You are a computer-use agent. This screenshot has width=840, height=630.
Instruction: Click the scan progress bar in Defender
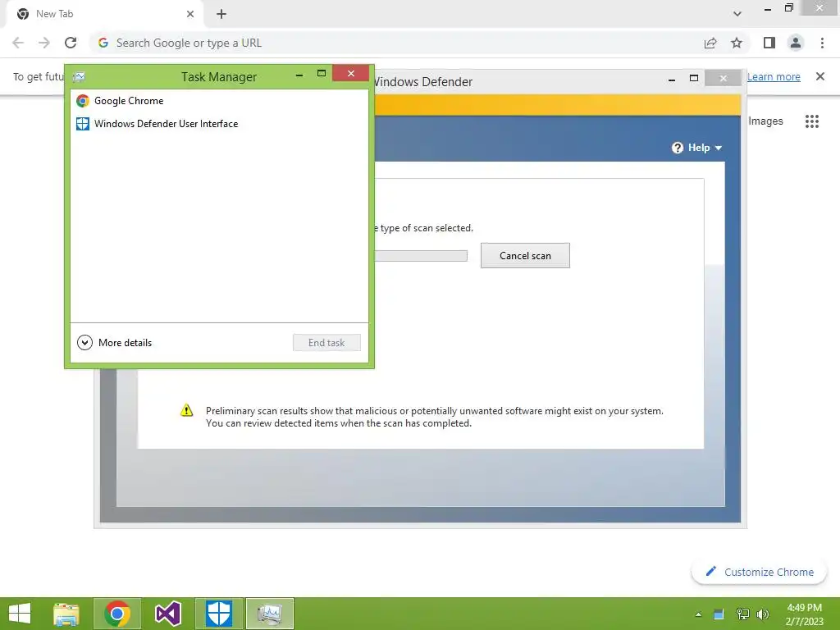(421, 256)
